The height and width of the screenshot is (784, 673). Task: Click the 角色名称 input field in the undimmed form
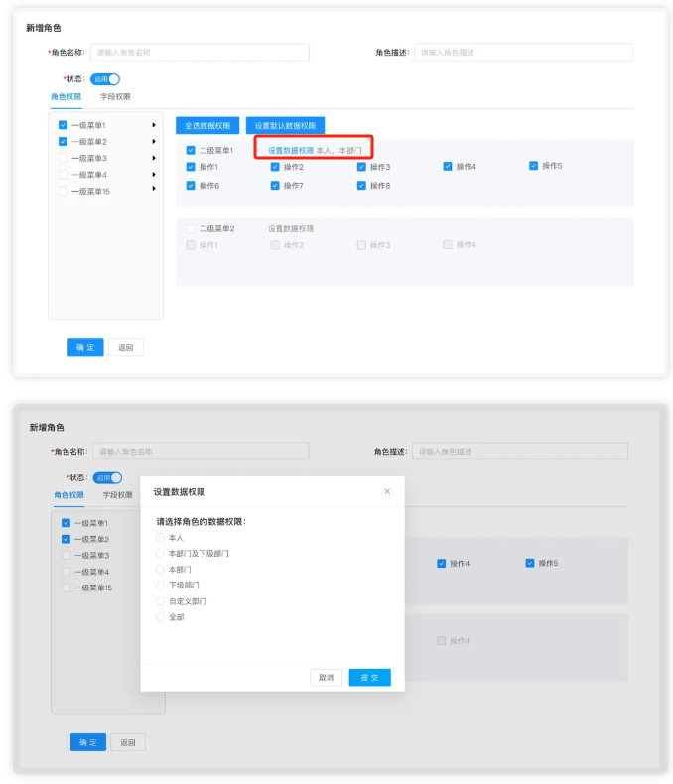pos(200,52)
